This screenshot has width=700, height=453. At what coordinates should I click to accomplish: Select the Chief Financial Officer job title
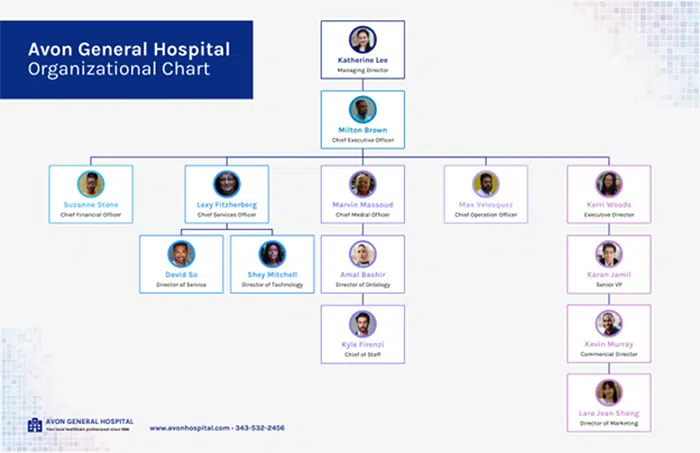(x=91, y=214)
